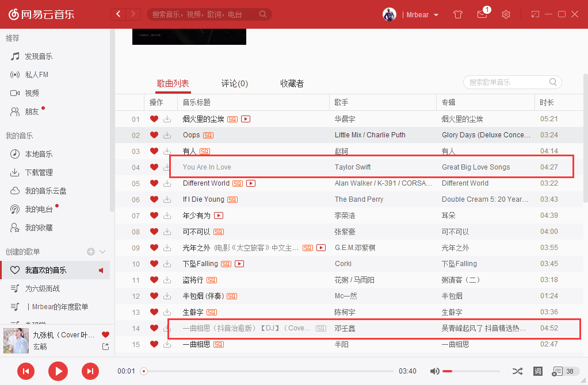Open the settings gear icon

click(x=506, y=14)
